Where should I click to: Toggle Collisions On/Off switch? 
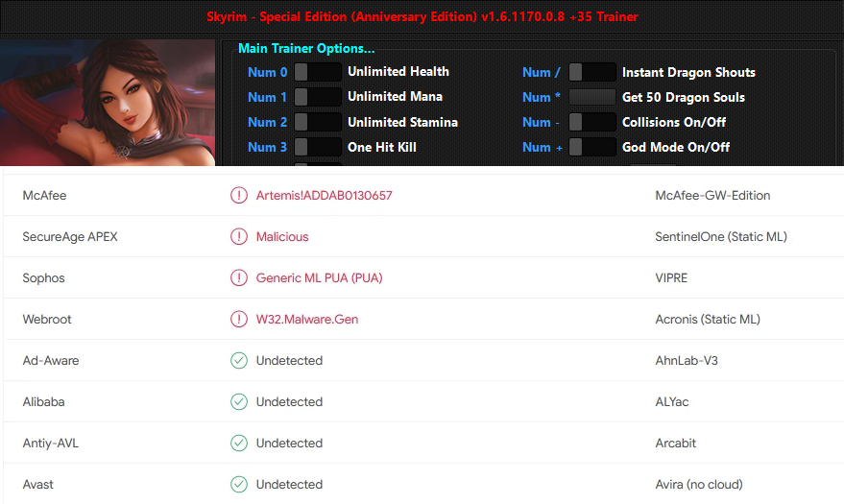pos(592,122)
